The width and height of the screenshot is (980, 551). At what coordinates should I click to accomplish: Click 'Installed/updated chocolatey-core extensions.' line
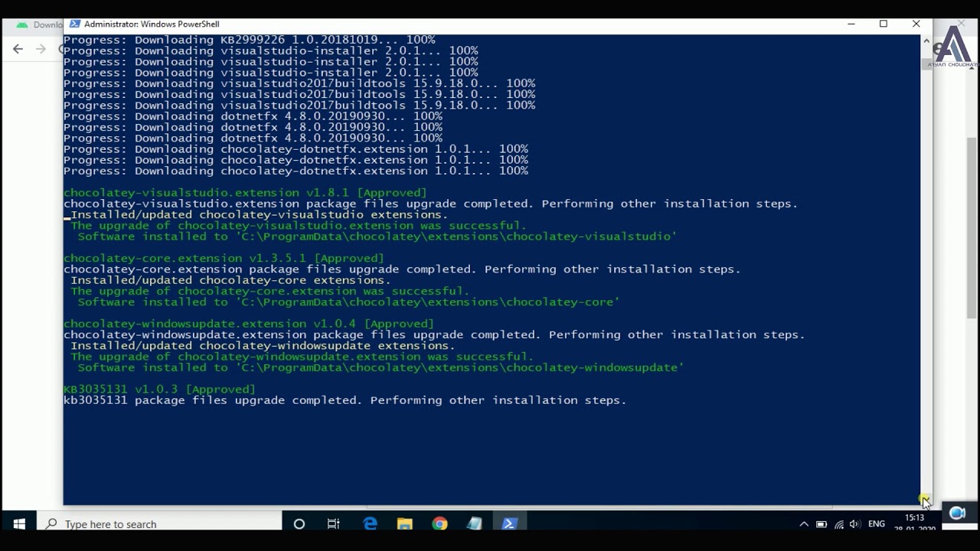tap(230, 280)
